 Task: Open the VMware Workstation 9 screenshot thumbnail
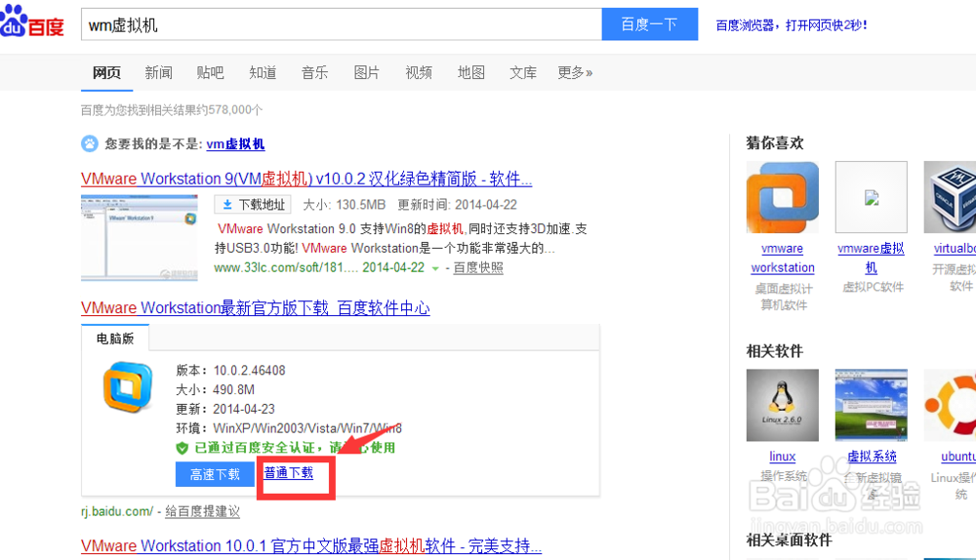pyautogui.click(x=140, y=238)
